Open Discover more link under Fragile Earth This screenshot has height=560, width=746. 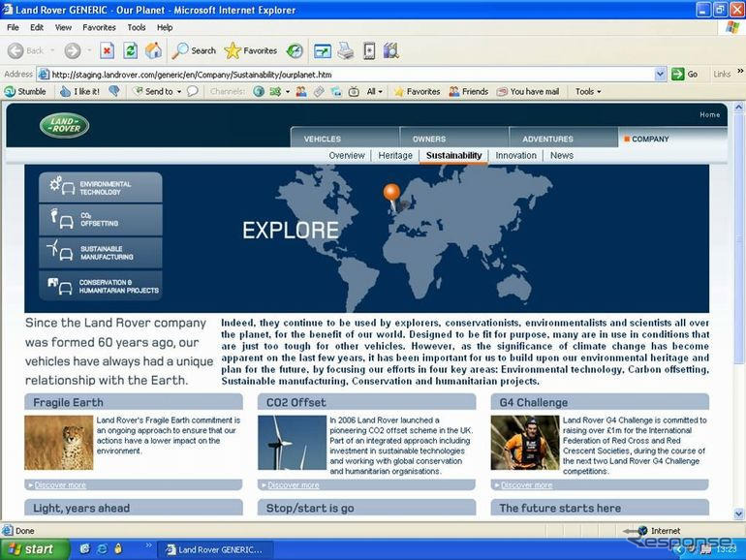(60, 484)
